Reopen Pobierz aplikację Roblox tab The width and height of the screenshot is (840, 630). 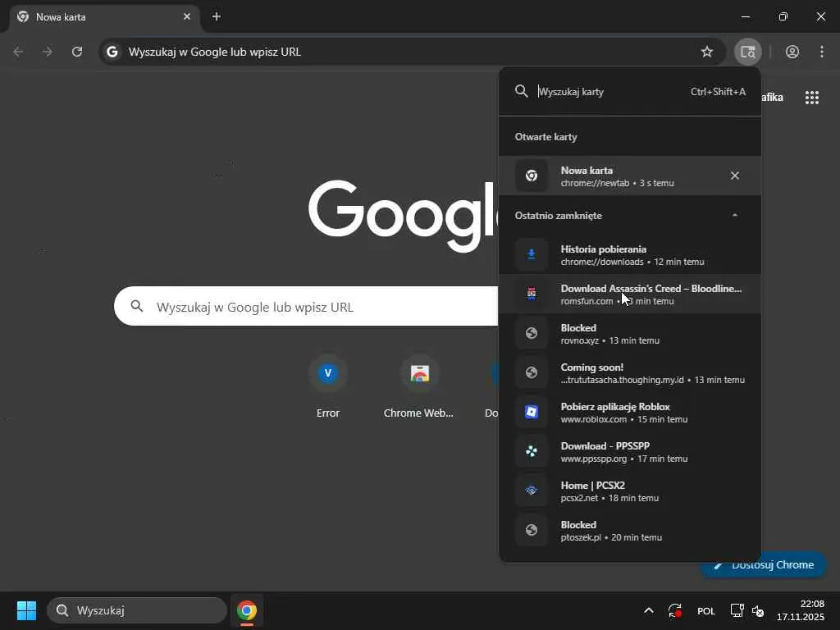click(630, 413)
